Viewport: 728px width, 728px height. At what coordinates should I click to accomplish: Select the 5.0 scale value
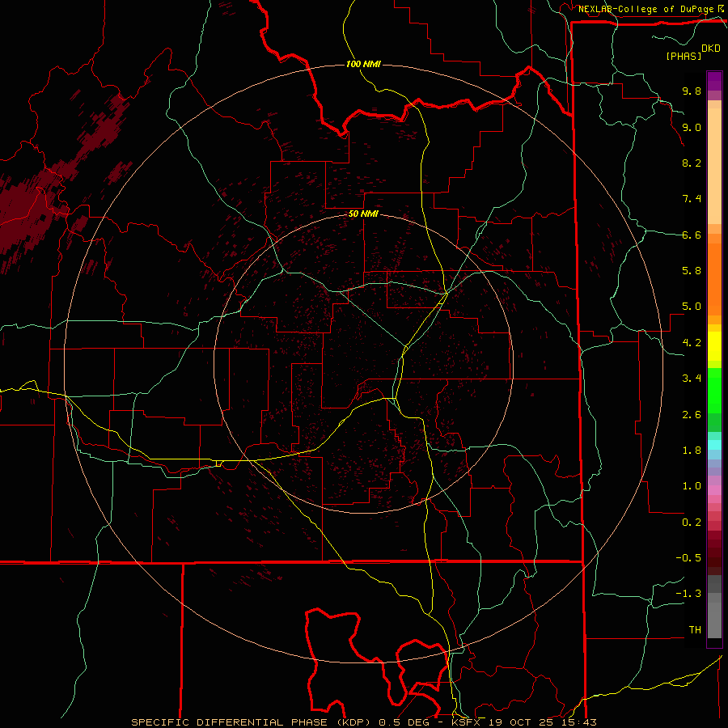pos(692,307)
